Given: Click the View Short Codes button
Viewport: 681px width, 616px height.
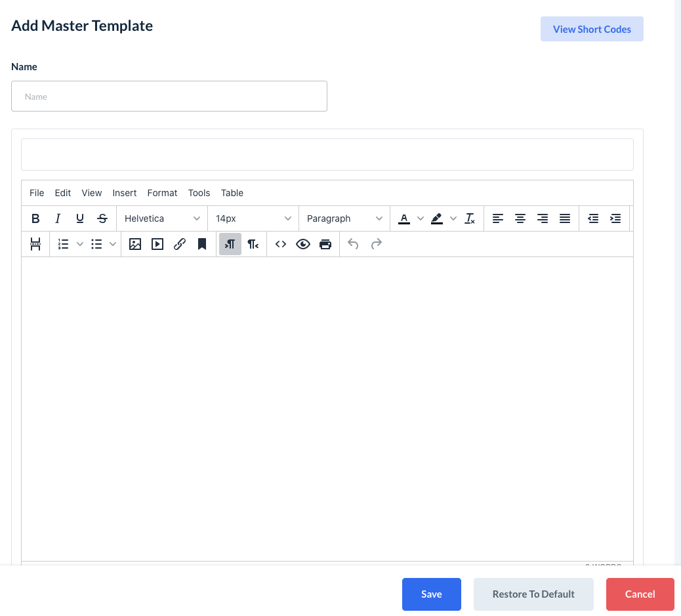Looking at the screenshot, I should click(592, 29).
